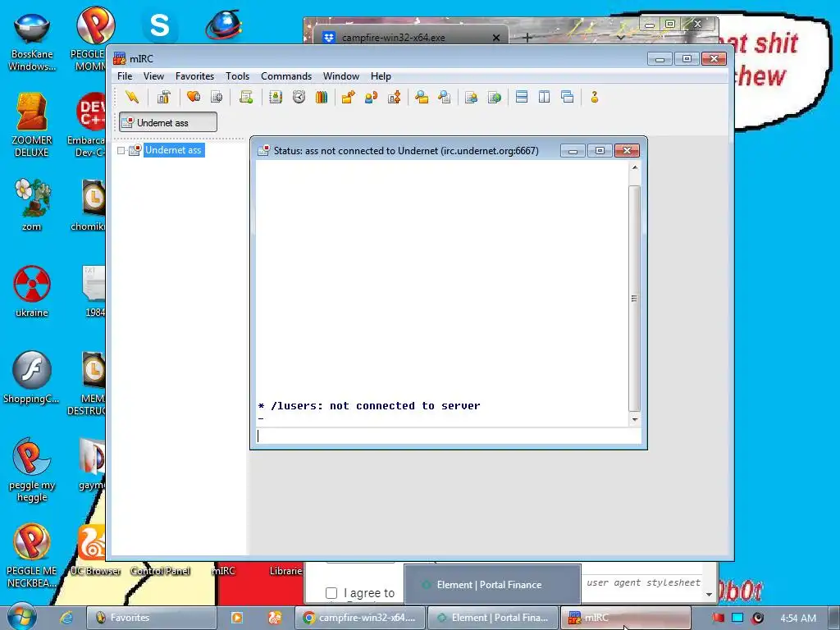Screen dimensions: 840x630
Task: Open peggle my heggle desktop icon
Action: click(x=32, y=469)
